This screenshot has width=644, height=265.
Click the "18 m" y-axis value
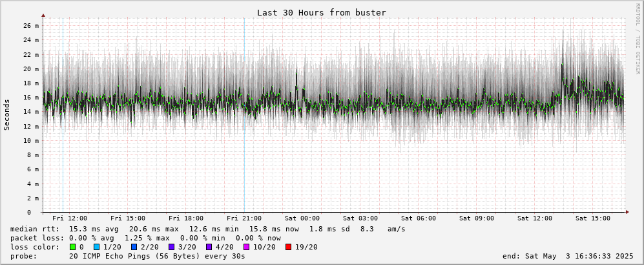31,83
